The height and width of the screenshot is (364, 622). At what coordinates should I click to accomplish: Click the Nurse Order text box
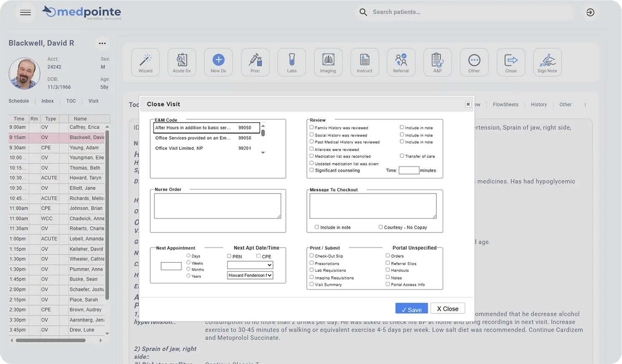(x=217, y=206)
